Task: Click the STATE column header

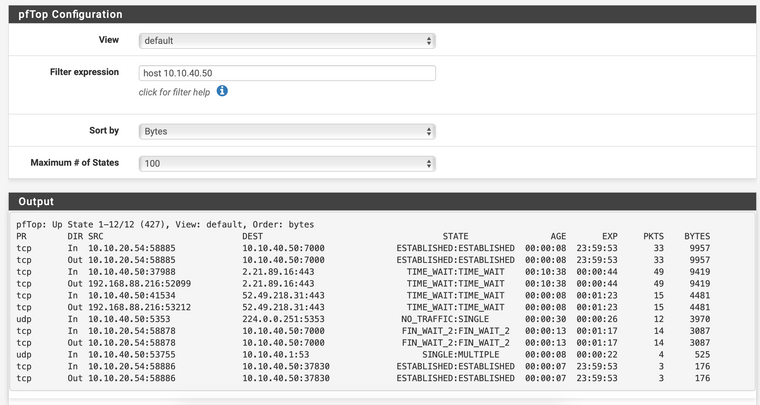Action: [x=455, y=236]
